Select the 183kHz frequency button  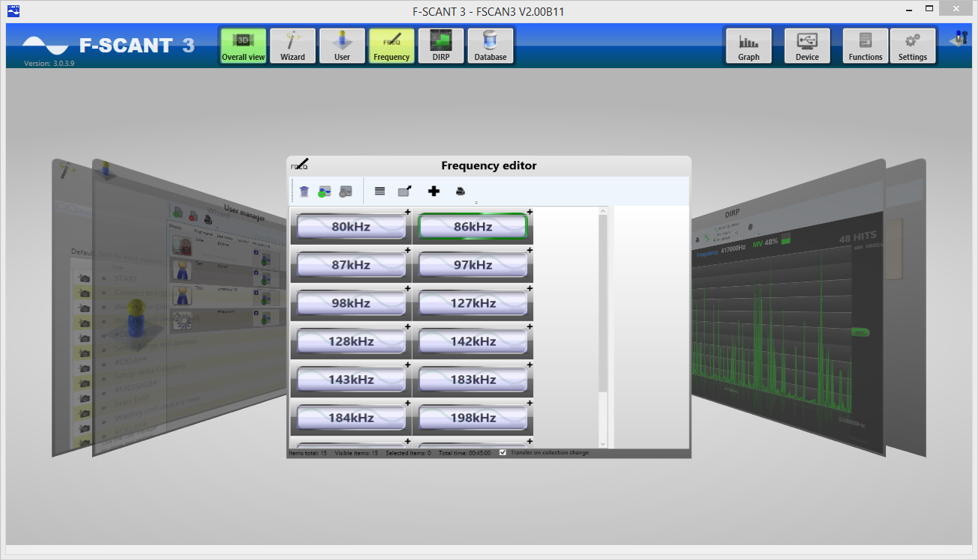473,379
